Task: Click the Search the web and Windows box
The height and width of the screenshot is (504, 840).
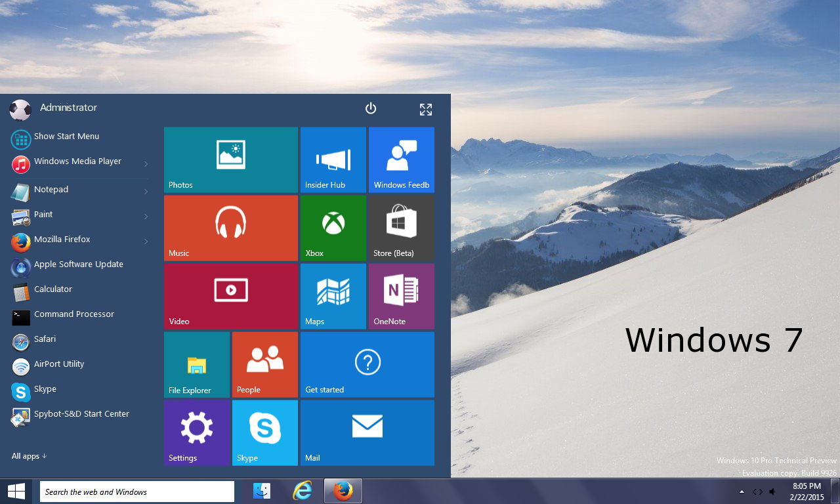Action: [x=137, y=492]
